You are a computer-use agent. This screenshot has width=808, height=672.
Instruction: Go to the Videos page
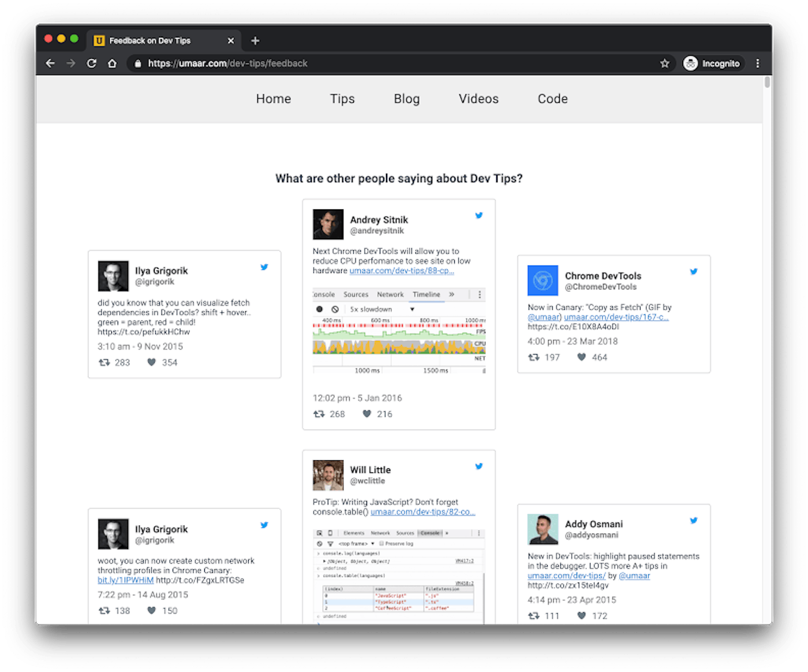tap(478, 99)
